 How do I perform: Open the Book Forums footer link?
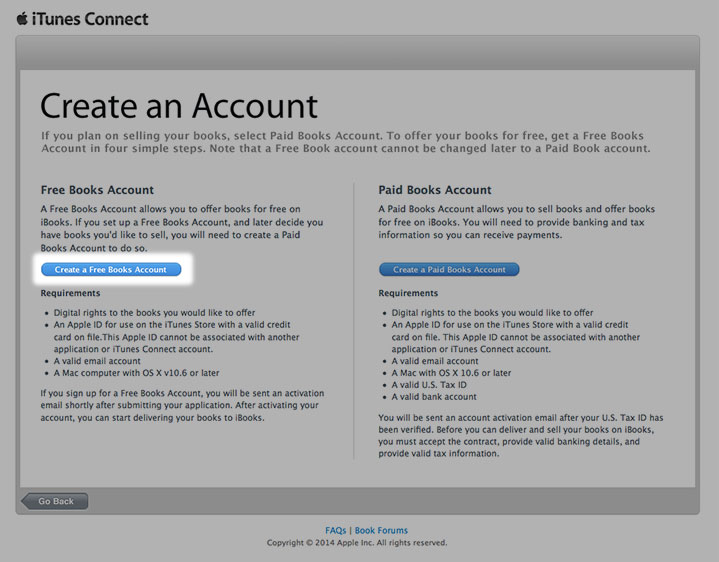(381, 530)
